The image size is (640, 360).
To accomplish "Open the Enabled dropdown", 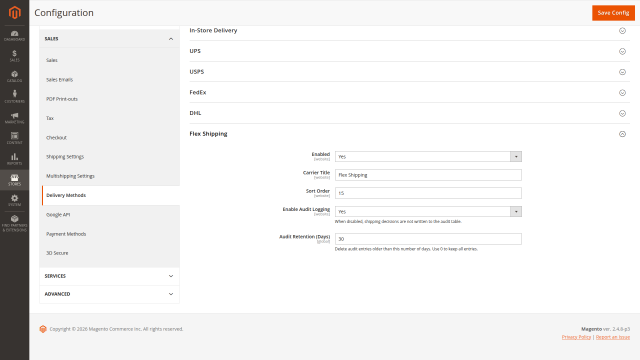I will tap(428, 156).
